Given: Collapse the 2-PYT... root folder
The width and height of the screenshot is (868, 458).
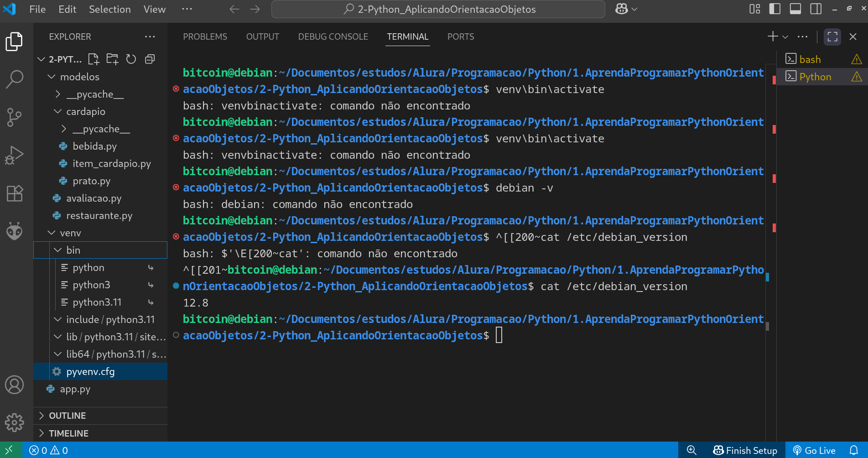Looking at the screenshot, I should tap(41, 59).
